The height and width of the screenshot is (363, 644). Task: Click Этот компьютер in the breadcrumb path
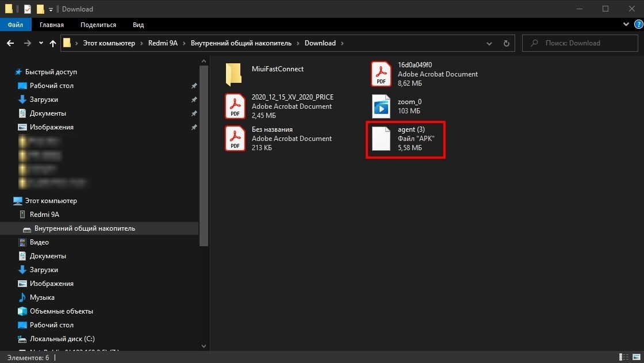click(x=109, y=43)
